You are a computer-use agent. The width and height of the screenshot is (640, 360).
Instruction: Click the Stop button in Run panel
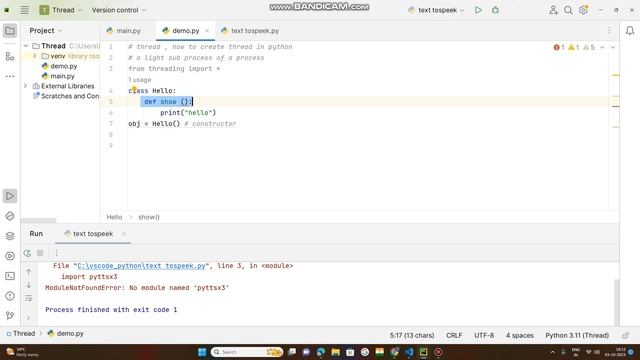click(40, 253)
